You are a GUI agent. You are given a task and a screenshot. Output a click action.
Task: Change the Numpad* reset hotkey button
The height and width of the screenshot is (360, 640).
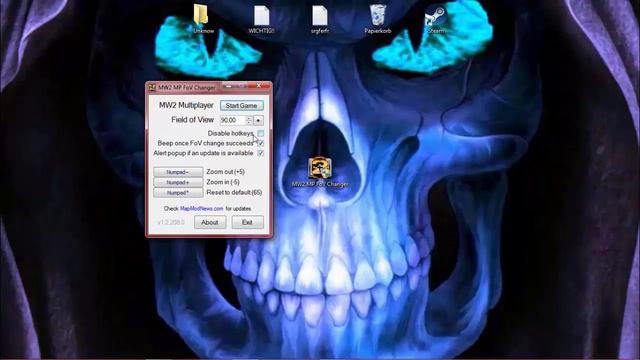[x=178, y=192]
